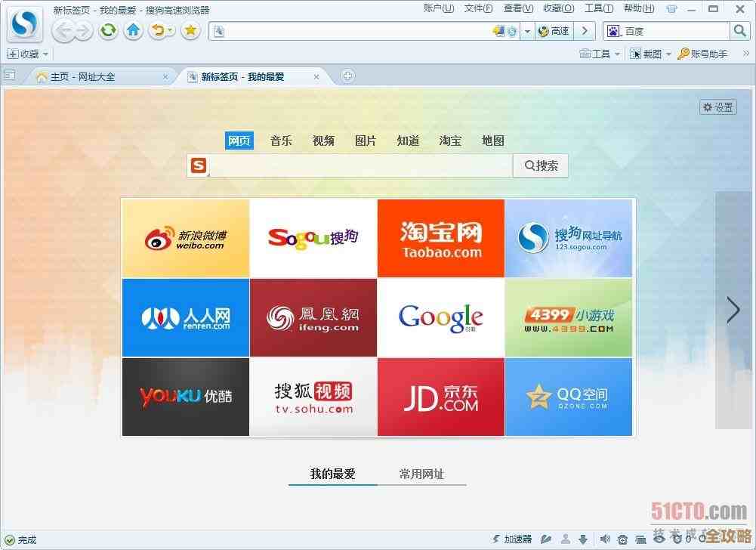Click the 搜索 search button
This screenshot has height=550, width=756.
[x=540, y=165]
